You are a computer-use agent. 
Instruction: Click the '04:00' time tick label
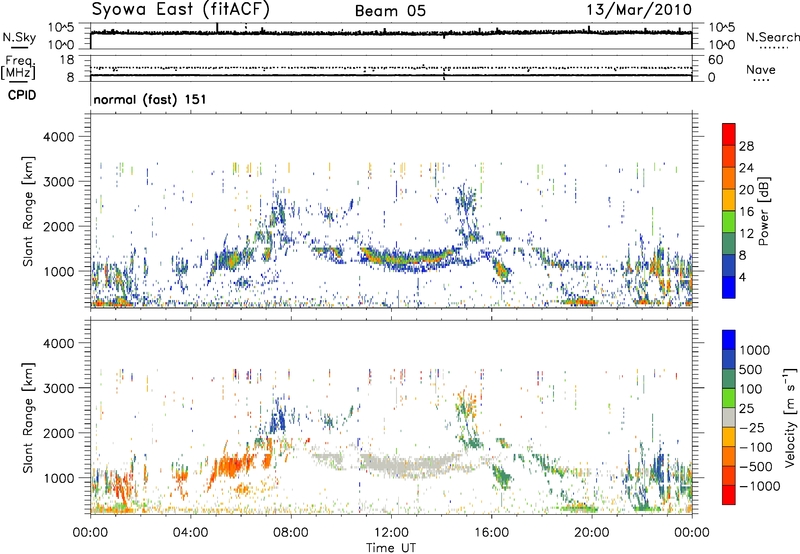(190, 533)
